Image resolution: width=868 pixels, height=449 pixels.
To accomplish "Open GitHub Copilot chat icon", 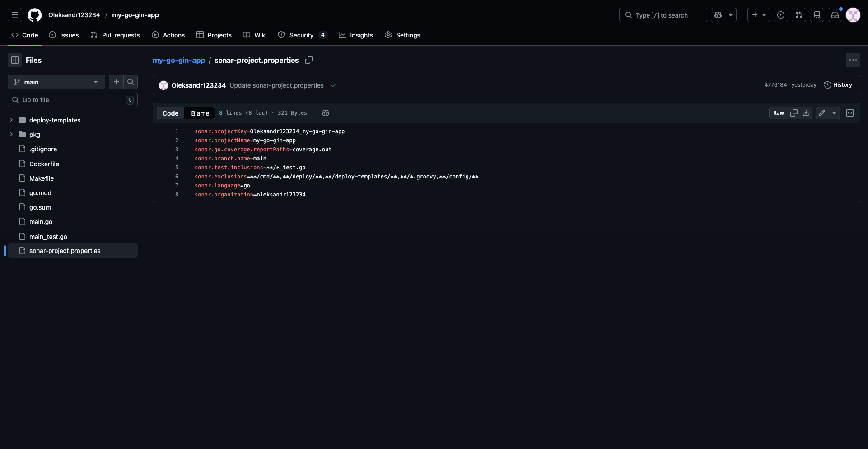I will [718, 15].
